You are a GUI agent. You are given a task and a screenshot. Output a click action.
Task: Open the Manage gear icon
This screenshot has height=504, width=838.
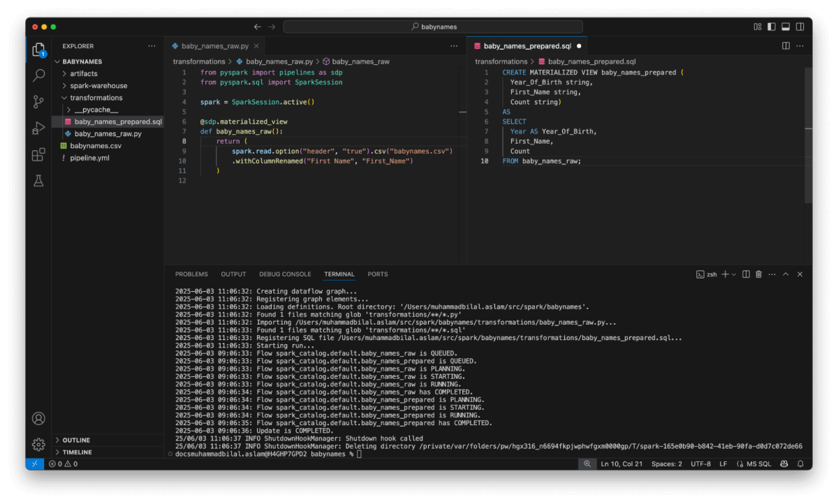tap(39, 444)
